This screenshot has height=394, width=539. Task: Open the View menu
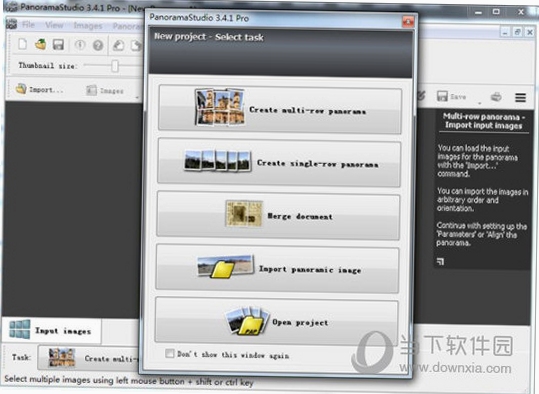(x=54, y=25)
